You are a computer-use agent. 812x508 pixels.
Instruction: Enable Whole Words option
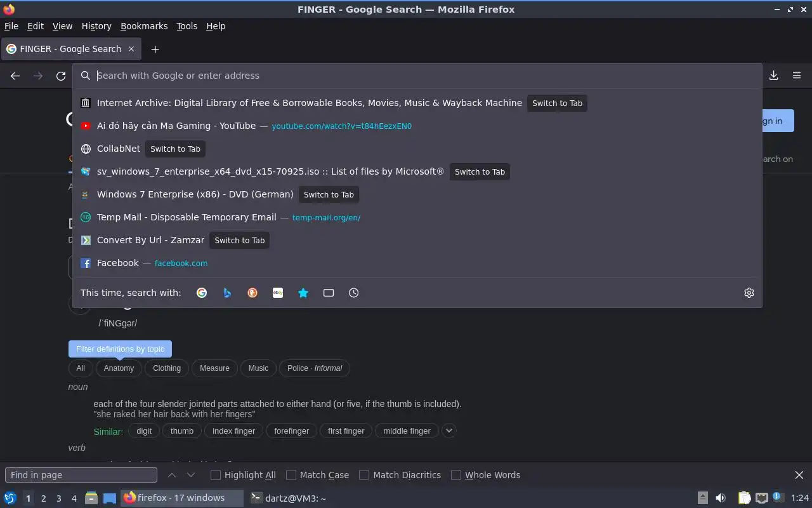[x=456, y=475]
